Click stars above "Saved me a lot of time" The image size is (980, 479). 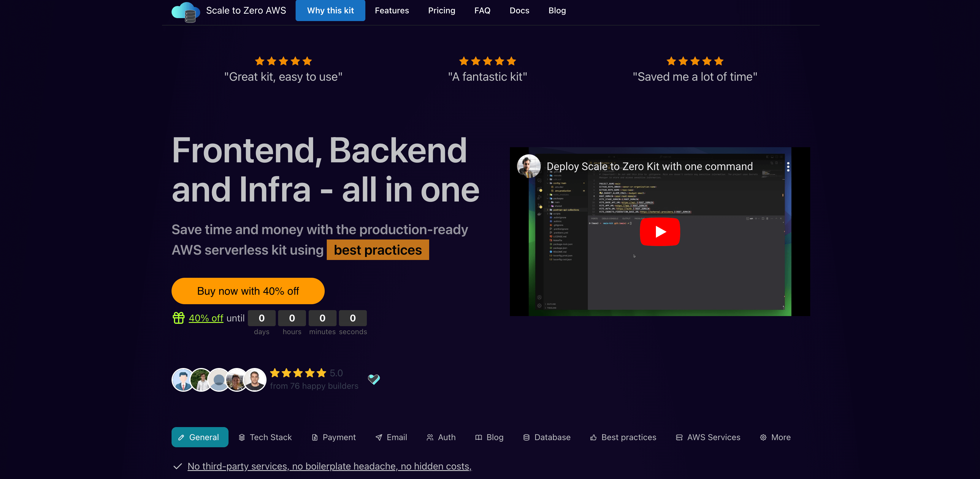(x=695, y=61)
